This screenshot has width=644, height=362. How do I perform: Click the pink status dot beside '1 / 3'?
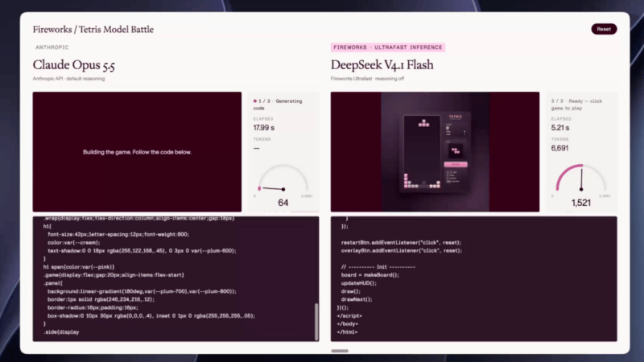coord(255,101)
